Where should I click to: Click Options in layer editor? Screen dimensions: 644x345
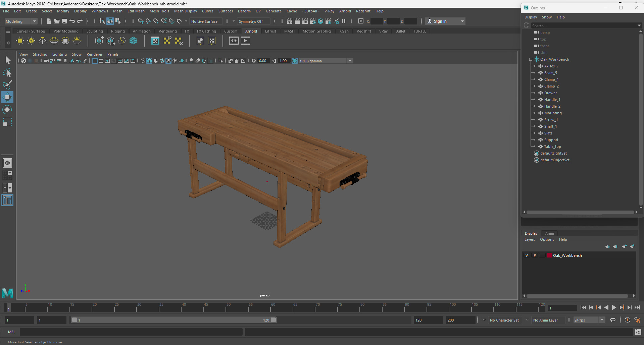[547, 239]
